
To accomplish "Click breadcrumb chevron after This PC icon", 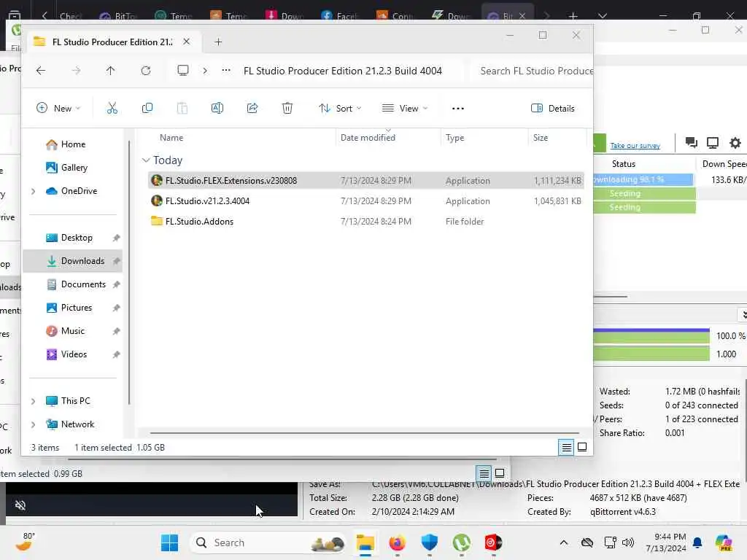I will click(x=205, y=71).
